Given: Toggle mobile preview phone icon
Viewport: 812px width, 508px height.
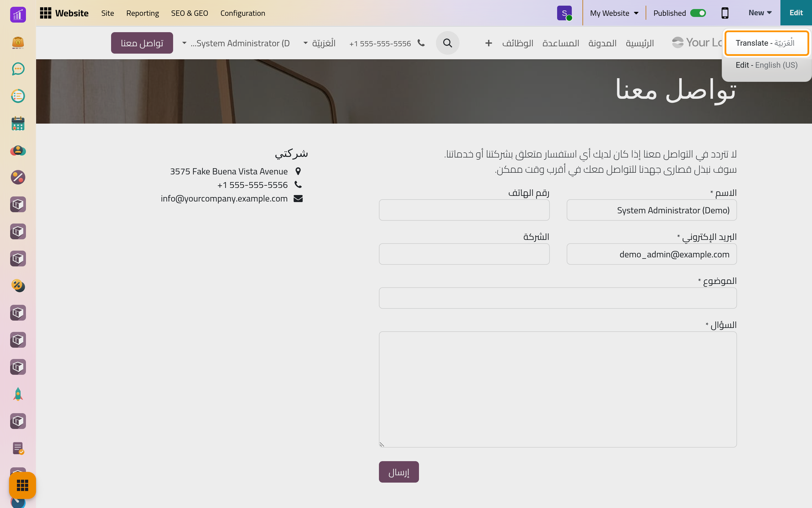Looking at the screenshot, I should point(725,13).
